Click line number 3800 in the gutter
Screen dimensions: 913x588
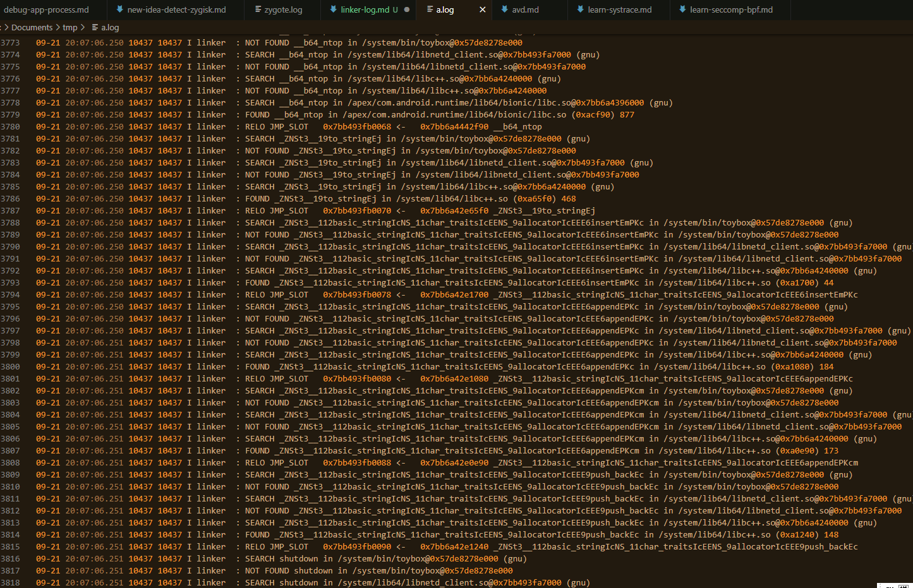click(x=10, y=367)
